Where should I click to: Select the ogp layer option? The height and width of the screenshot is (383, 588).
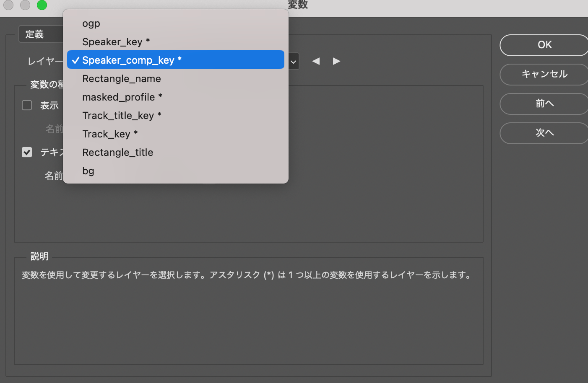pos(176,23)
